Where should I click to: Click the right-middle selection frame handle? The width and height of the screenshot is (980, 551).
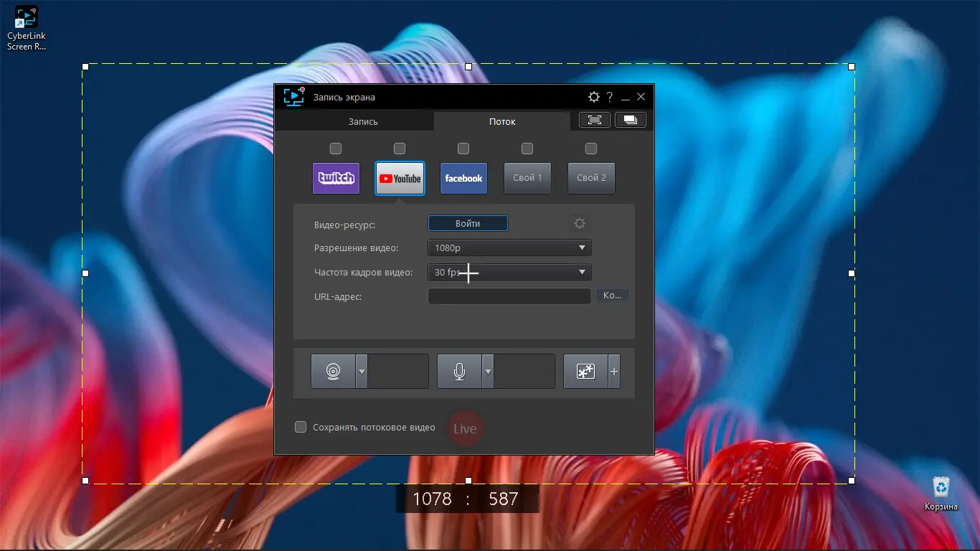[x=852, y=273]
